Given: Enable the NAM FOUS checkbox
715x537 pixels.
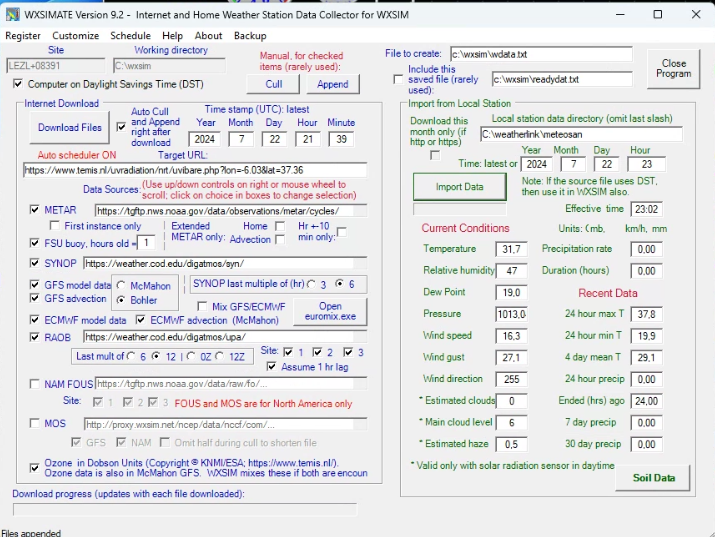Looking at the screenshot, I should (x=34, y=384).
